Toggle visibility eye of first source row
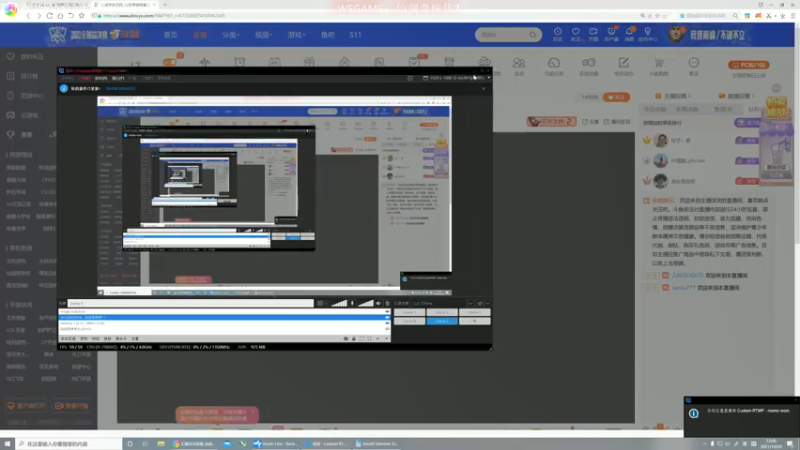The height and width of the screenshot is (450, 800). point(387,311)
